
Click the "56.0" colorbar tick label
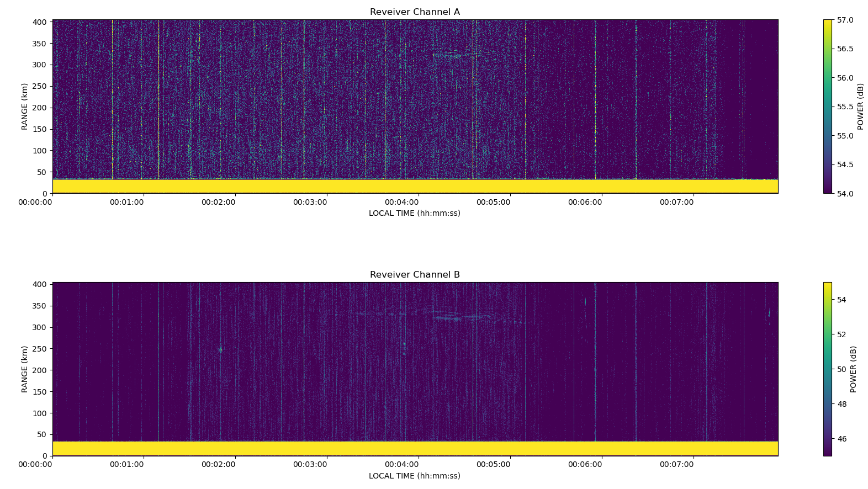pyautogui.click(x=845, y=78)
